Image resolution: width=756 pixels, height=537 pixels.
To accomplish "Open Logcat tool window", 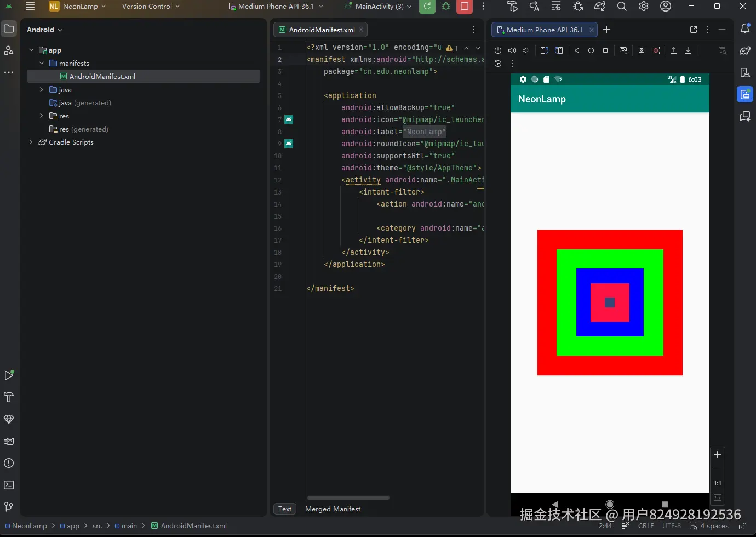I will pyautogui.click(x=9, y=441).
